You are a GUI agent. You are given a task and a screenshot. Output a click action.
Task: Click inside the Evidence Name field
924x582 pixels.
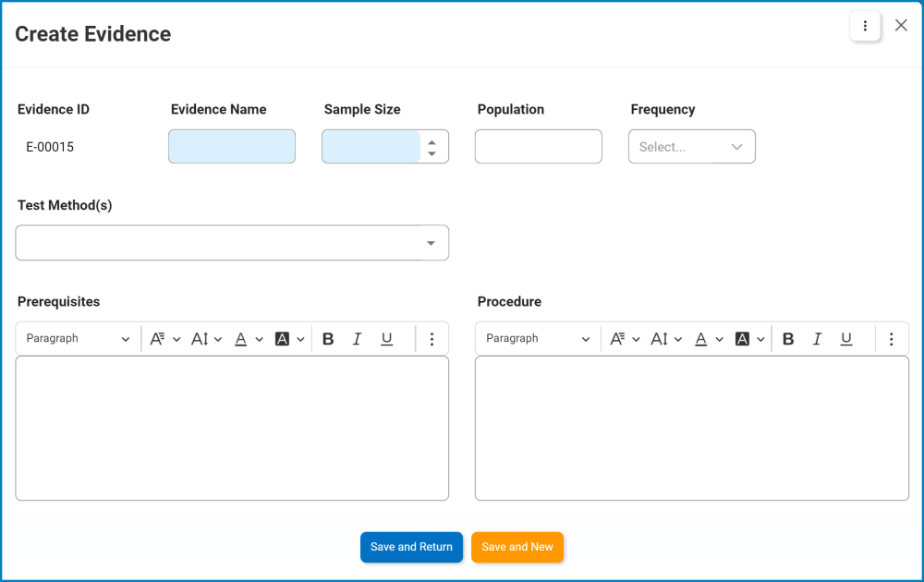click(231, 146)
